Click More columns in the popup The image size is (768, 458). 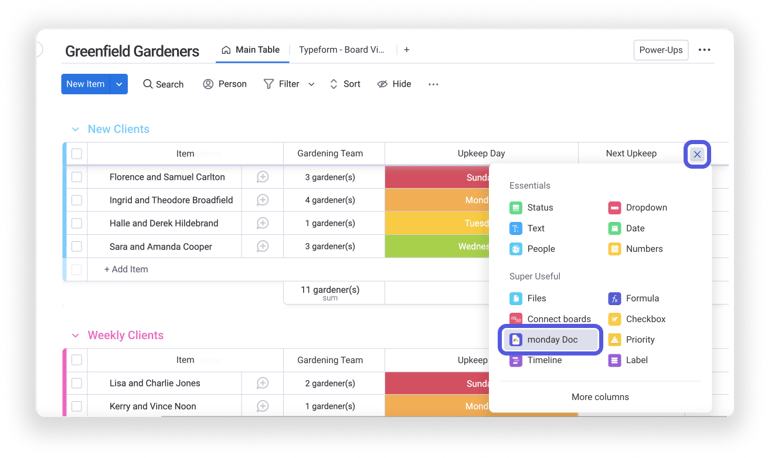tap(600, 397)
